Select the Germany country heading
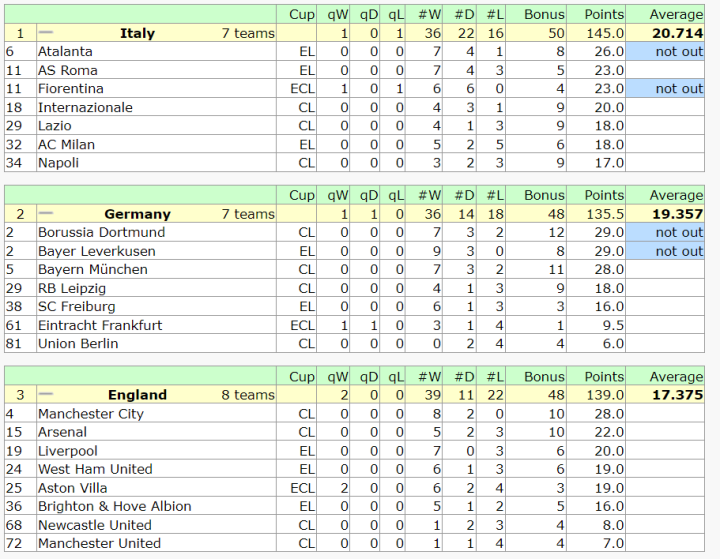720x559 pixels. [x=137, y=214]
